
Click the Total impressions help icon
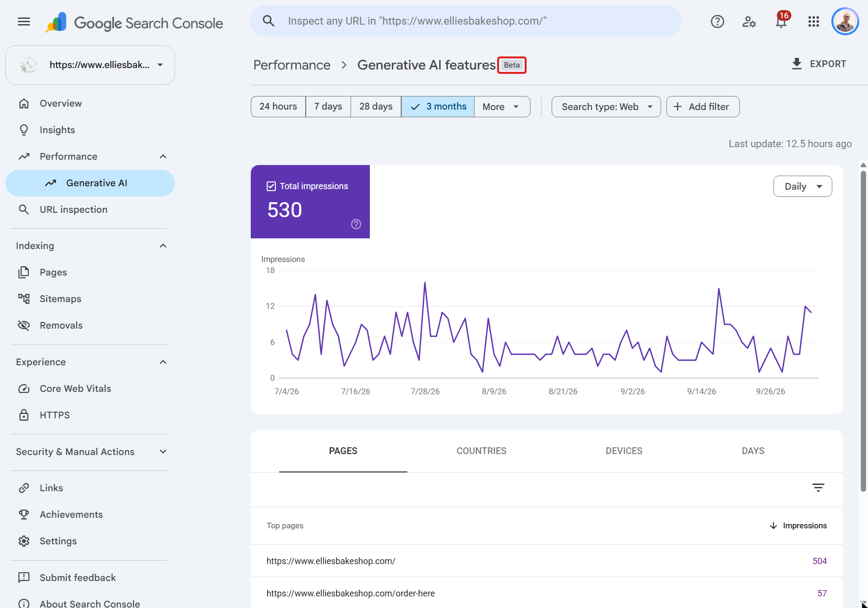pyautogui.click(x=356, y=224)
